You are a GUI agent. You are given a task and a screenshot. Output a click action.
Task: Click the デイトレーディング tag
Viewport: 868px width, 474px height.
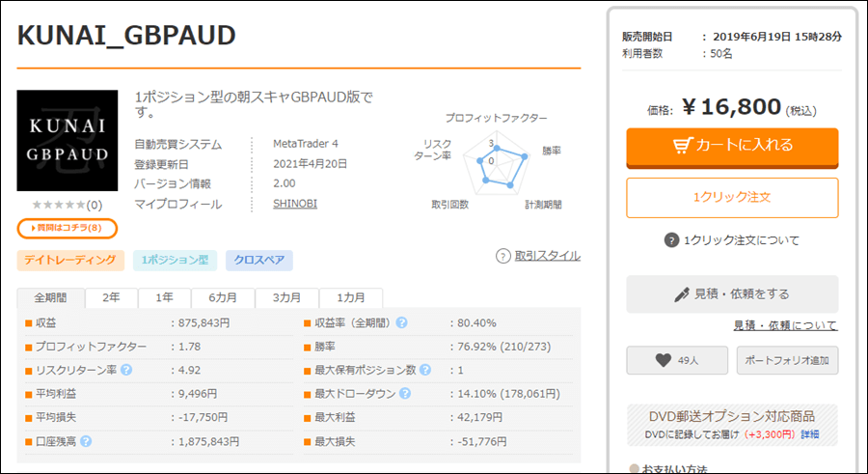70,260
